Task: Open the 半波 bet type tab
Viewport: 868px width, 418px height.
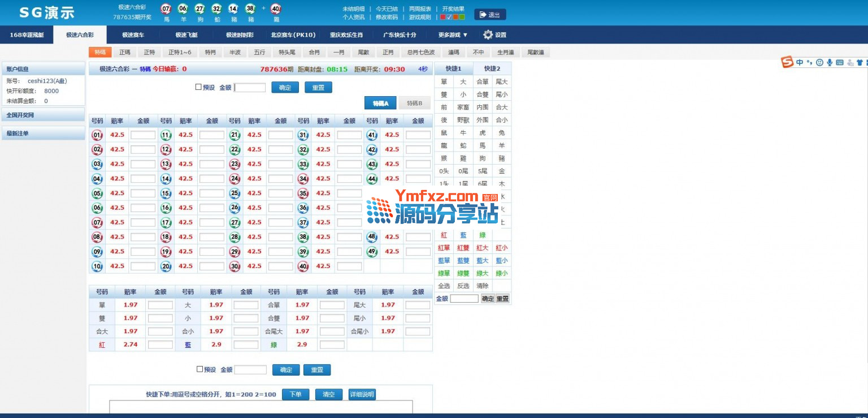Action: pyautogui.click(x=235, y=53)
